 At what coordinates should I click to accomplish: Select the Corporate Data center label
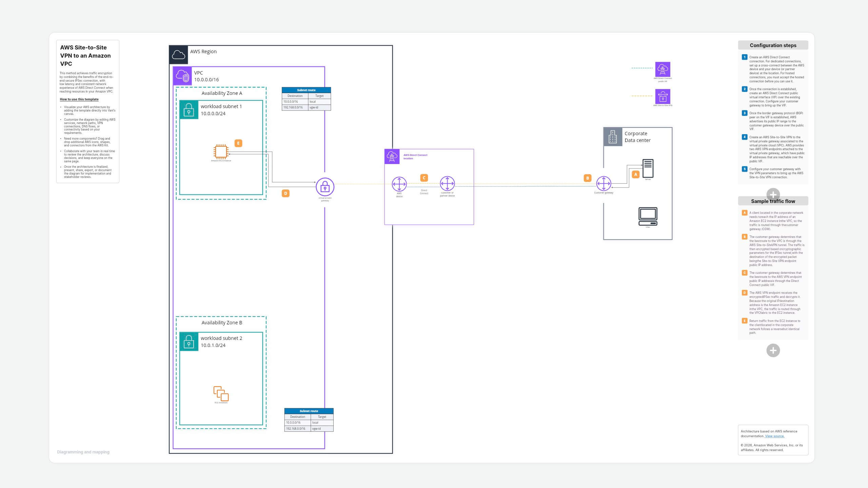click(637, 137)
